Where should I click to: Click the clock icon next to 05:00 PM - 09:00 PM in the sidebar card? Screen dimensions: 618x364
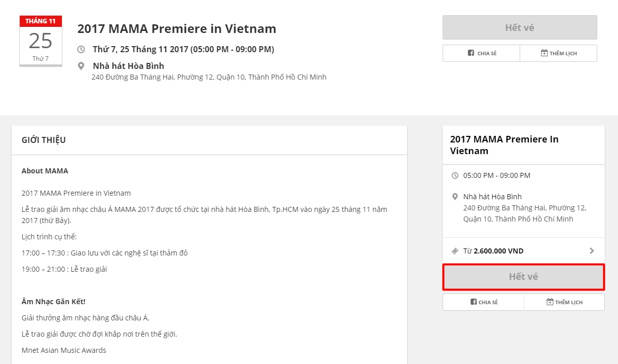point(455,175)
